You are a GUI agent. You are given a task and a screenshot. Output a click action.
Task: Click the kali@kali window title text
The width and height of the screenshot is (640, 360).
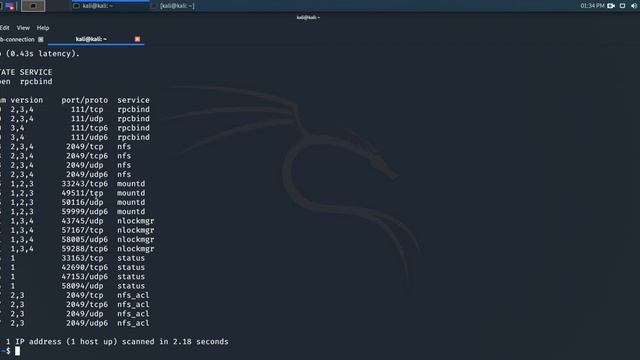coord(308,17)
